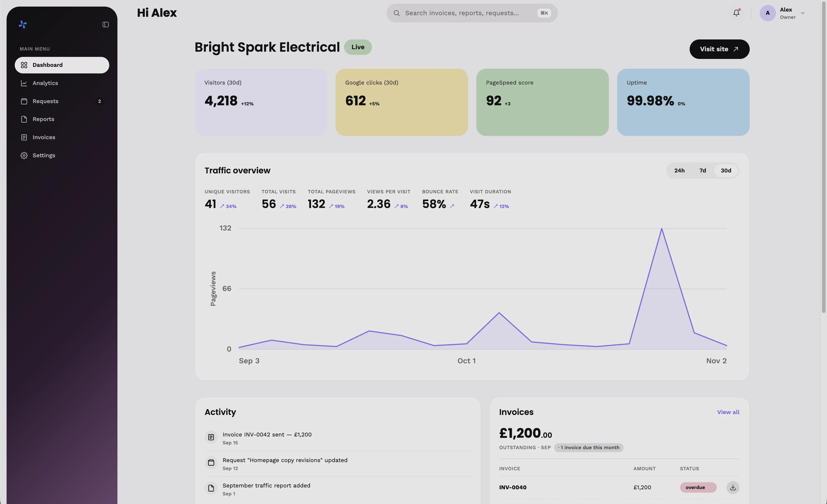
Task: Click the Visit site button
Action: (719, 49)
